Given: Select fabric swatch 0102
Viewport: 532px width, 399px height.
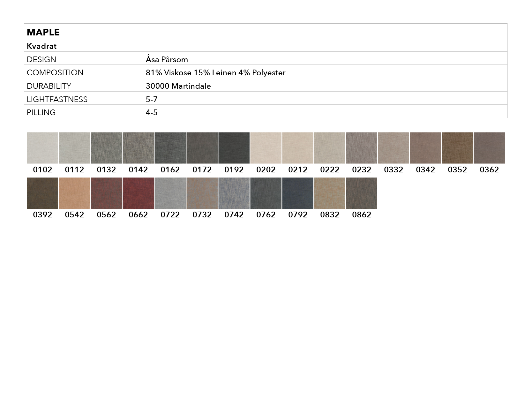Looking at the screenshot, I should (x=42, y=148).
